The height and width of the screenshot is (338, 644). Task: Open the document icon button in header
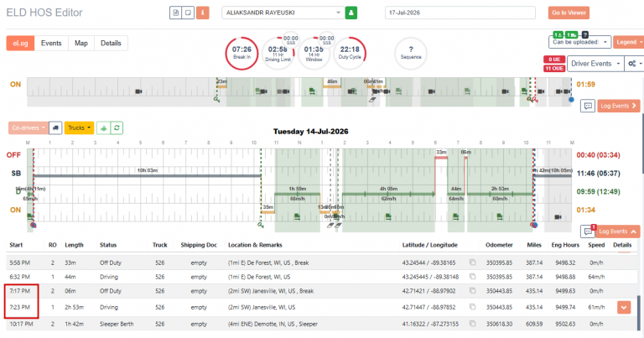pyautogui.click(x=175, y=13)
